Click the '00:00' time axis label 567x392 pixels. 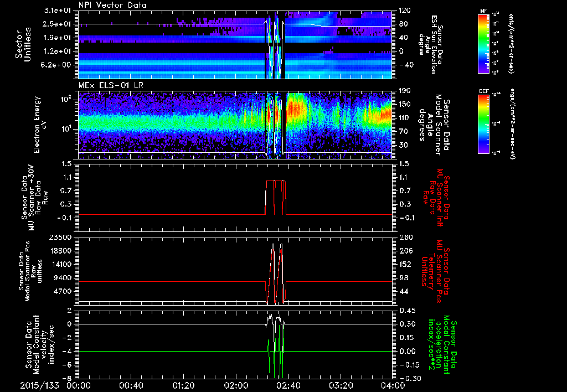pyautogui.click(x=79, y=385)
